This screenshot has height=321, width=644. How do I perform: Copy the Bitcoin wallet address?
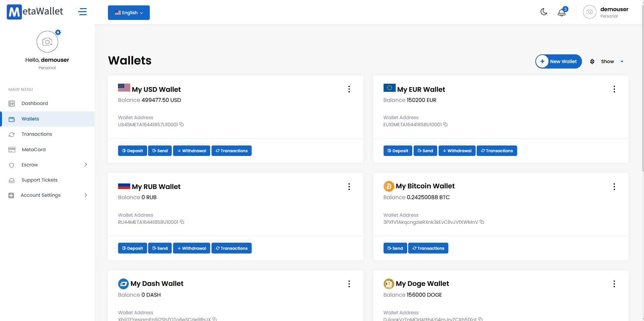tap(482, 222)
